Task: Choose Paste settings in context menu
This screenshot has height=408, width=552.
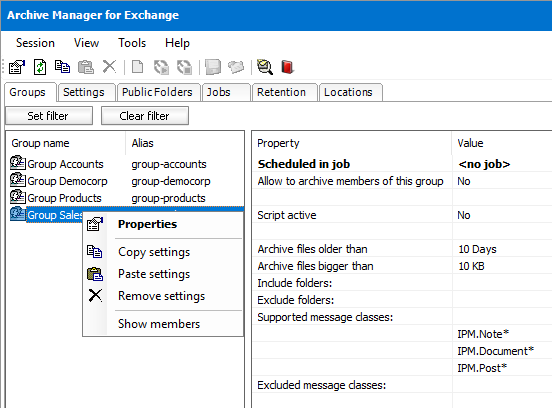Action: coord(163,274)
